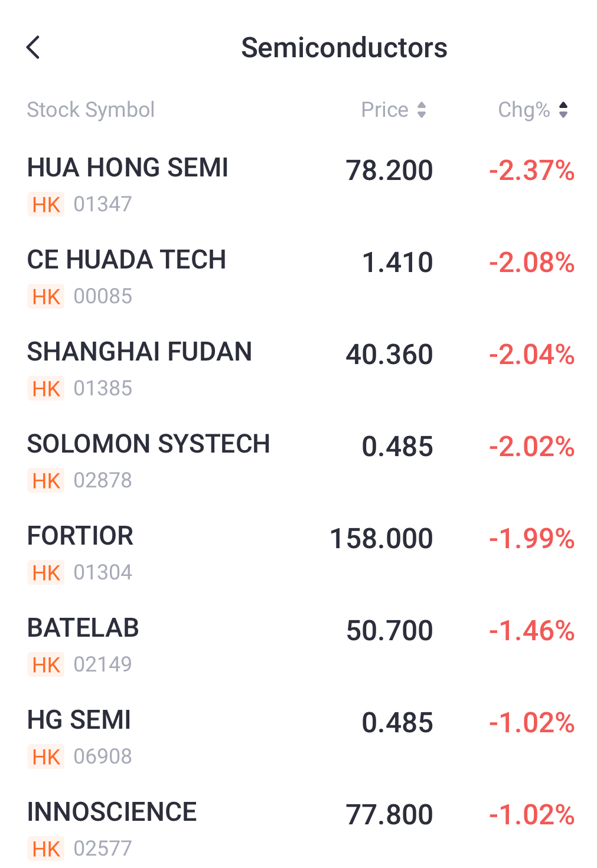Open BATELAB stock details
This screenshot has width=597, height=868.
pos(298,646)
